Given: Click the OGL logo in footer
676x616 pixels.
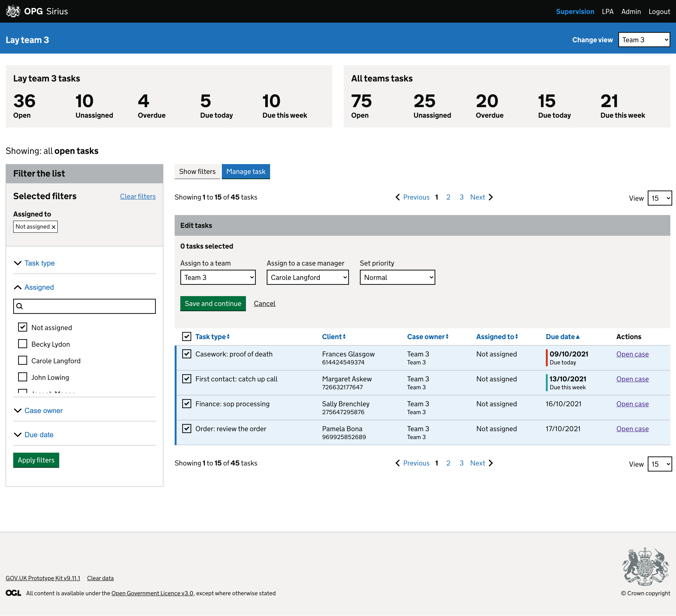Looking at the screenshot, I should 13,593.
